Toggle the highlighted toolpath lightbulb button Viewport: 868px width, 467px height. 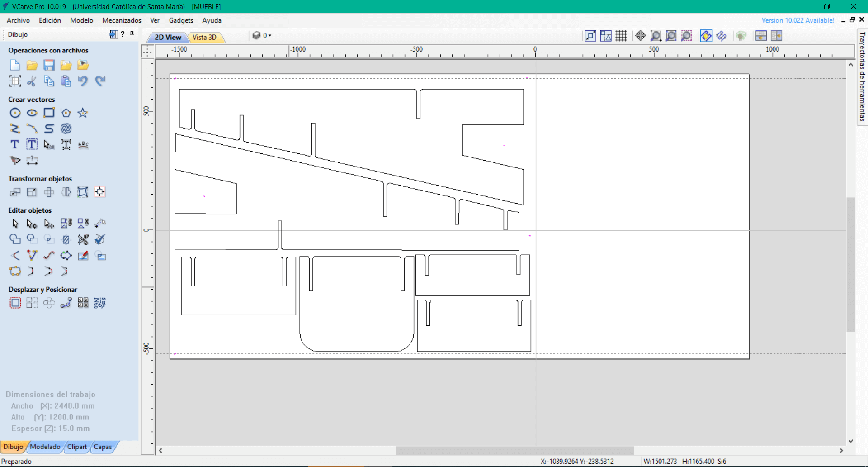click(706, 36)
